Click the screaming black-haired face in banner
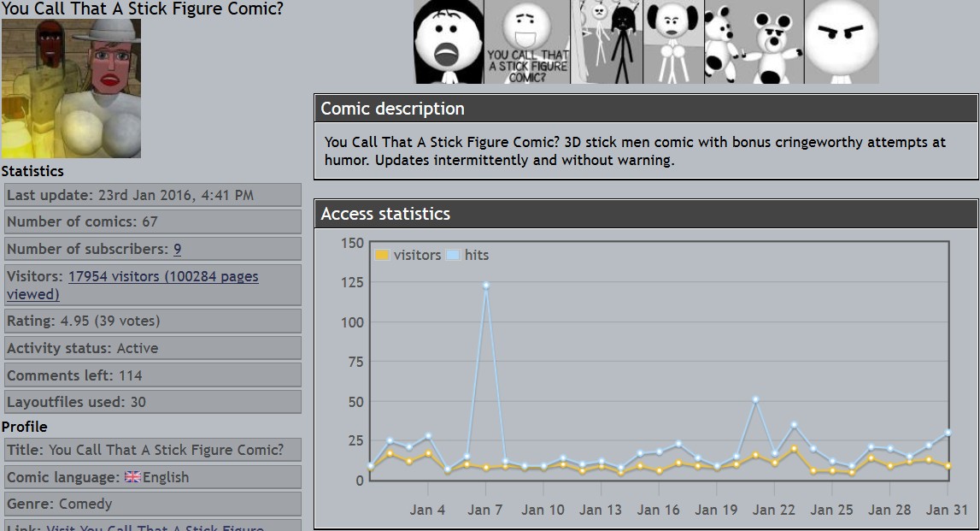The width and height of the screenshot is (980, 531). tap(449, 43)
